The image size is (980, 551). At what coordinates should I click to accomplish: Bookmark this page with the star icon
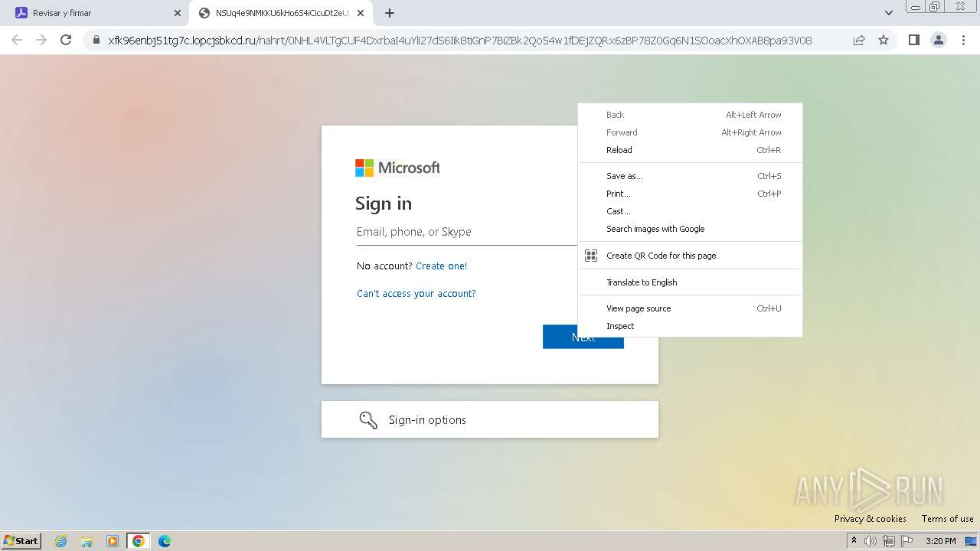(x=884, y=40)
